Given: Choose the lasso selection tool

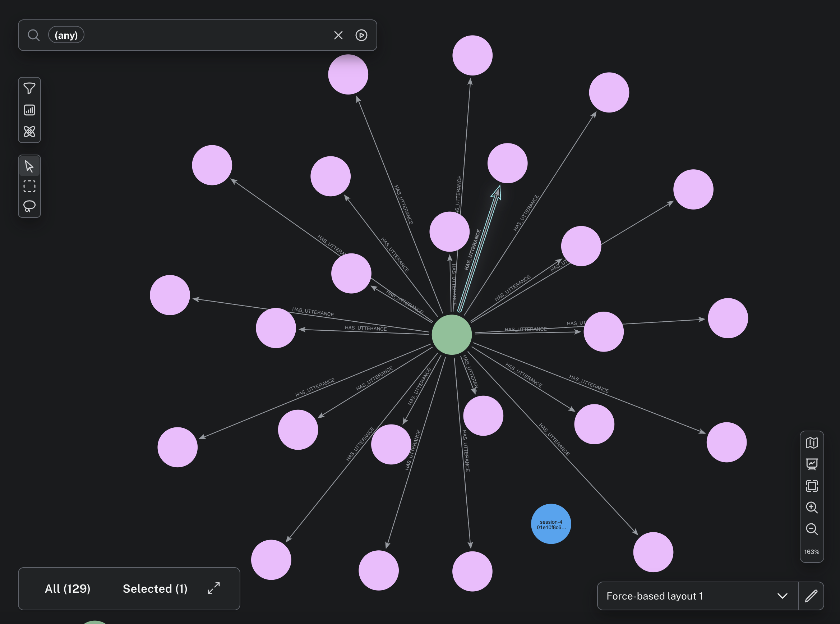Looking at the screenshot, I should [x=29, y=206].
